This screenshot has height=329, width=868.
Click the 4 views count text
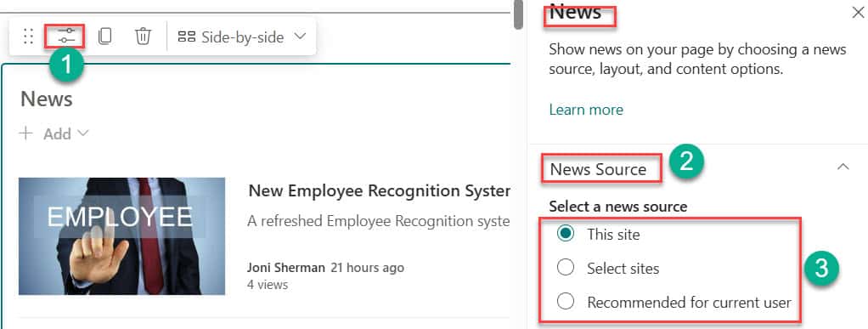[267, 285]
